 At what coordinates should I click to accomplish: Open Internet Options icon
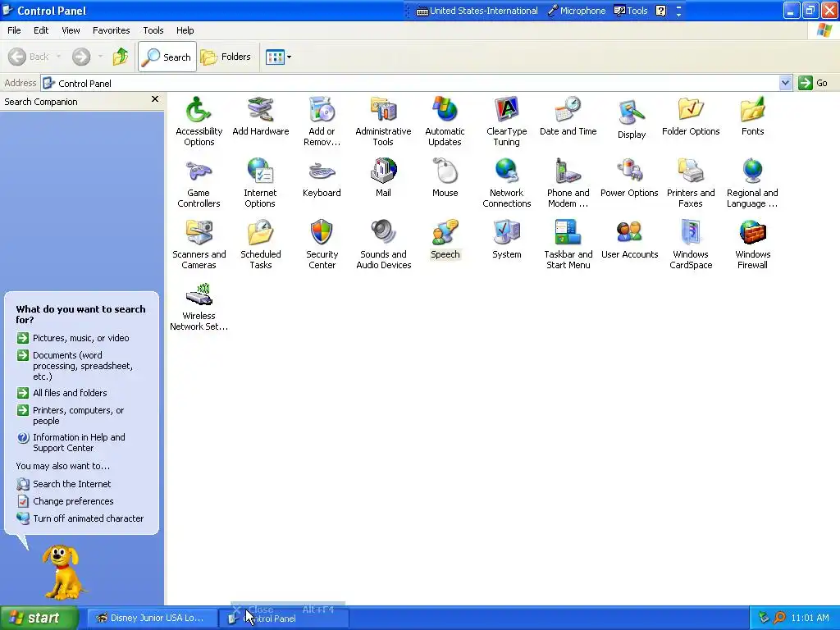click(x=260, y=182)
